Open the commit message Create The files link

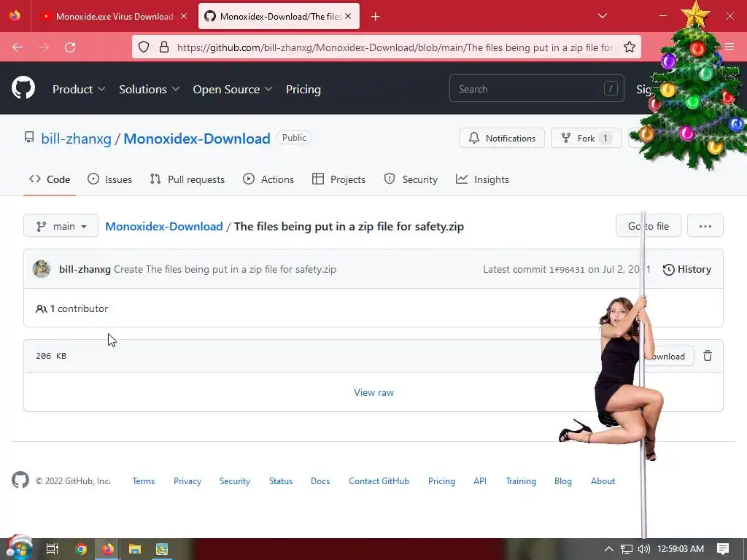tap(225, 269)
